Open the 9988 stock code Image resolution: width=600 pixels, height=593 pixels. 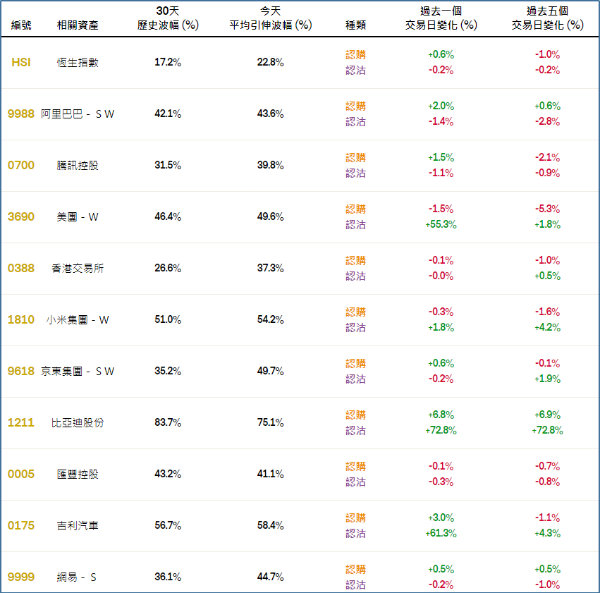point(21,114)
